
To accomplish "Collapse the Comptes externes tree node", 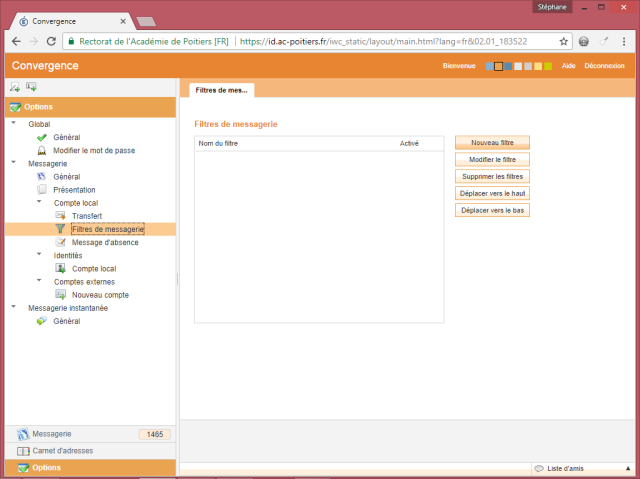I will 39,281.
